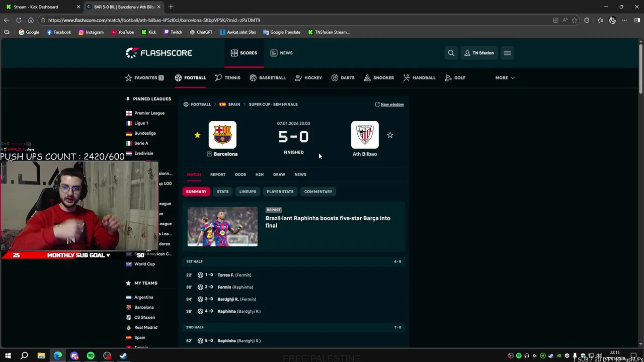This screenshot has width=644, height=362.
Task: Click scorer Torres F. at 22 minutes
Action: [x=226, y=275]
